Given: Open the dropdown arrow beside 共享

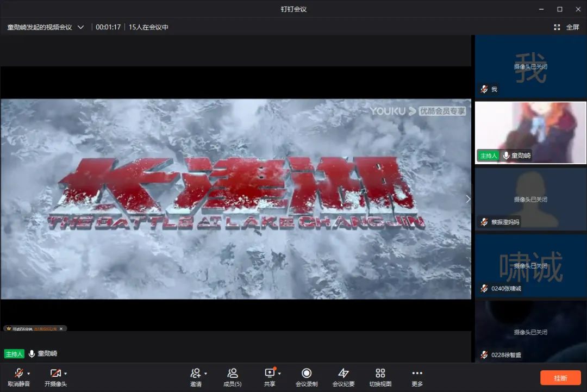Looking at the screenshot, I should pos(280,374).
